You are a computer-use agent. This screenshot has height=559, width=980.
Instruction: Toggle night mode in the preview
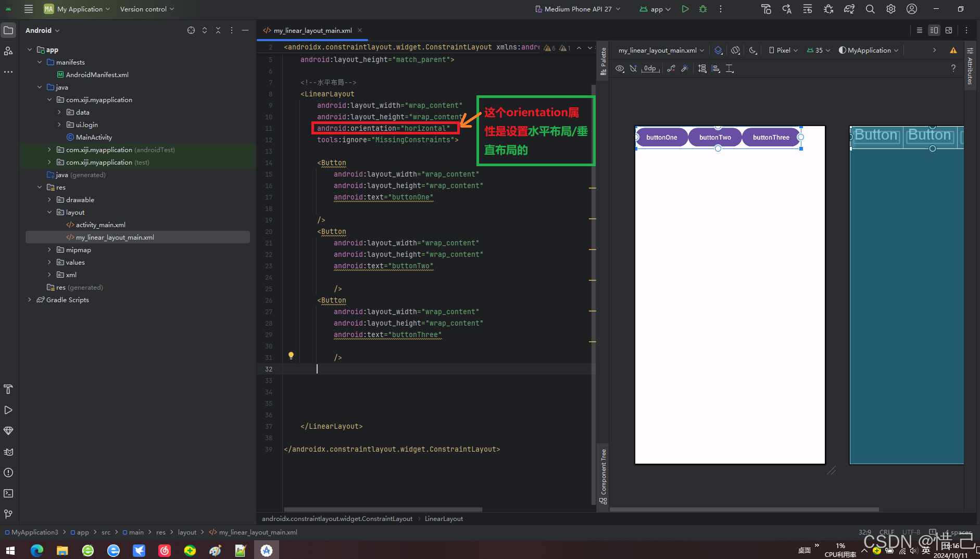753,51
